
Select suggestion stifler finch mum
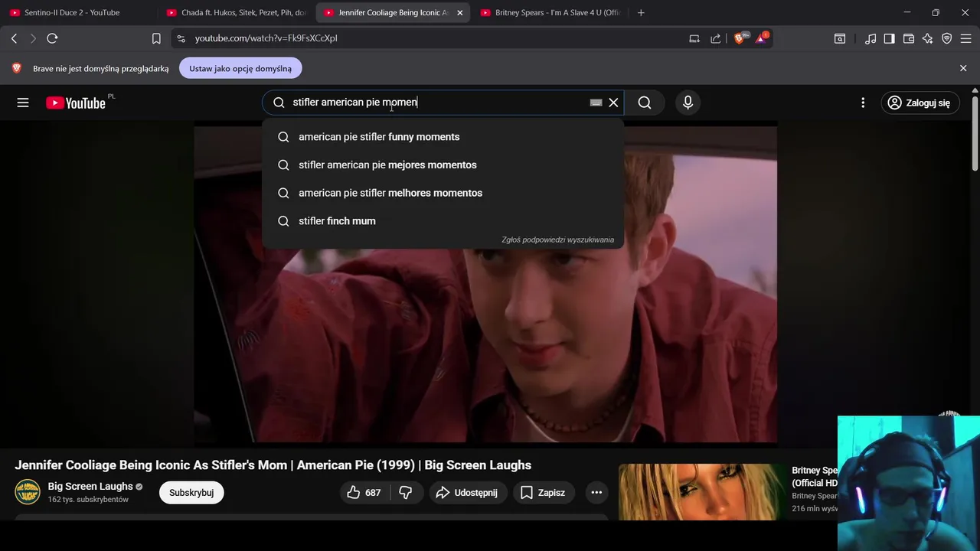click(x=443, y=221)
